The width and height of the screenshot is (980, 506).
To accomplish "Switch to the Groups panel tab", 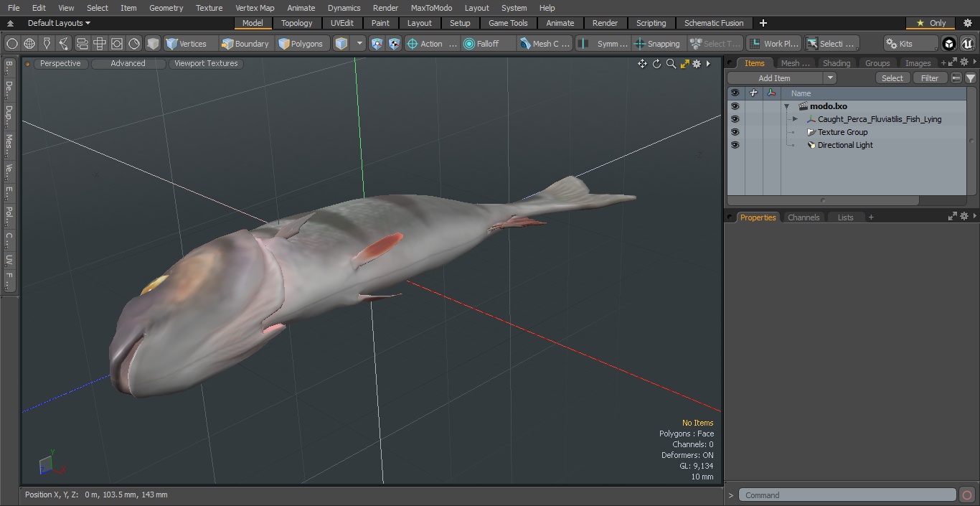I will pyautogui.click(x=877, y=63).
